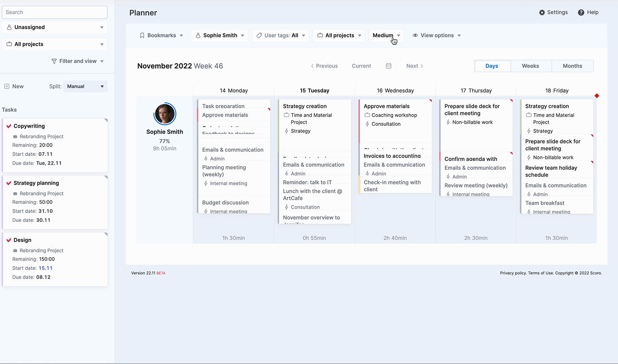Click the red check on Copywriting task
This screenshot has width=618, height=364.
(9, 126)
